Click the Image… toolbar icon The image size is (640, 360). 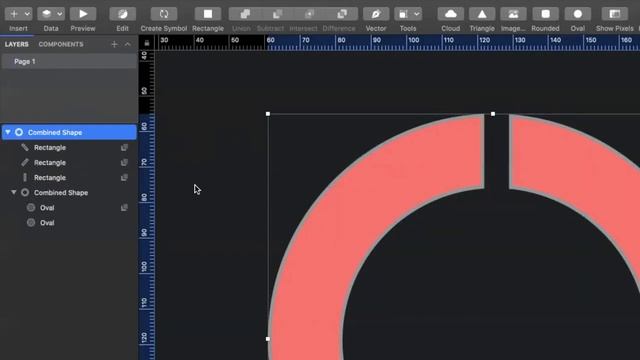pos(513,14)
